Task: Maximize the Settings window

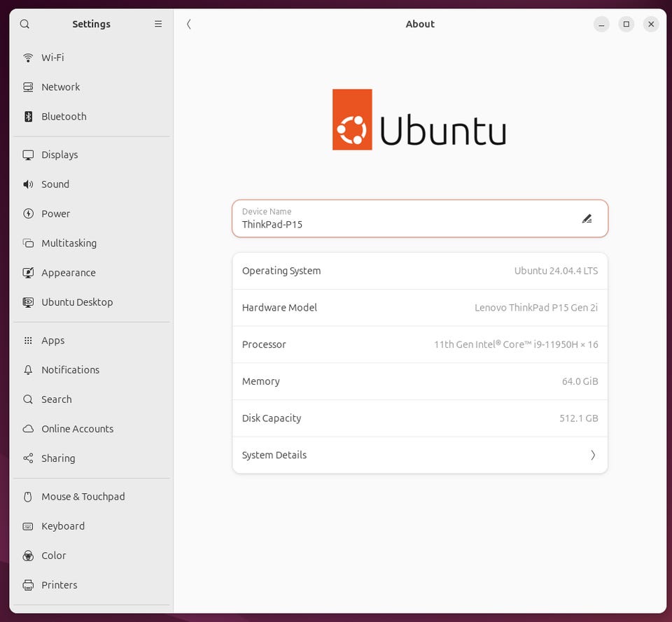Action: click(626, 24)
